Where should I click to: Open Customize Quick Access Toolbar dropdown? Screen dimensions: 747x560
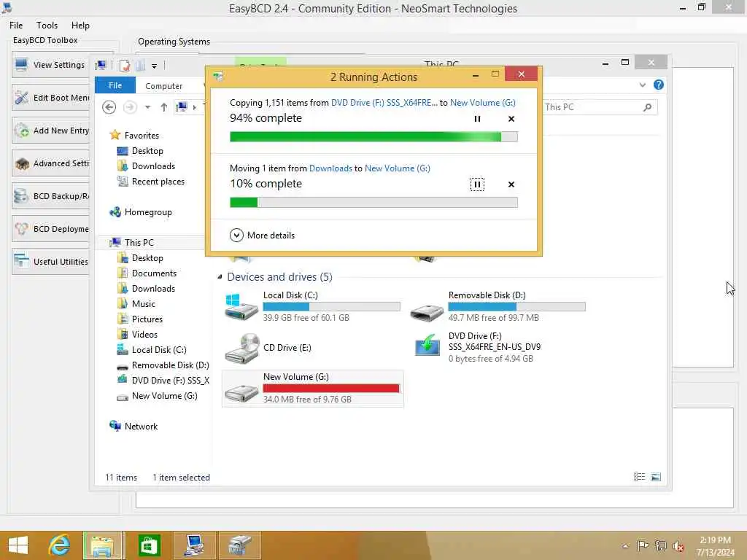tap(154, 66)
